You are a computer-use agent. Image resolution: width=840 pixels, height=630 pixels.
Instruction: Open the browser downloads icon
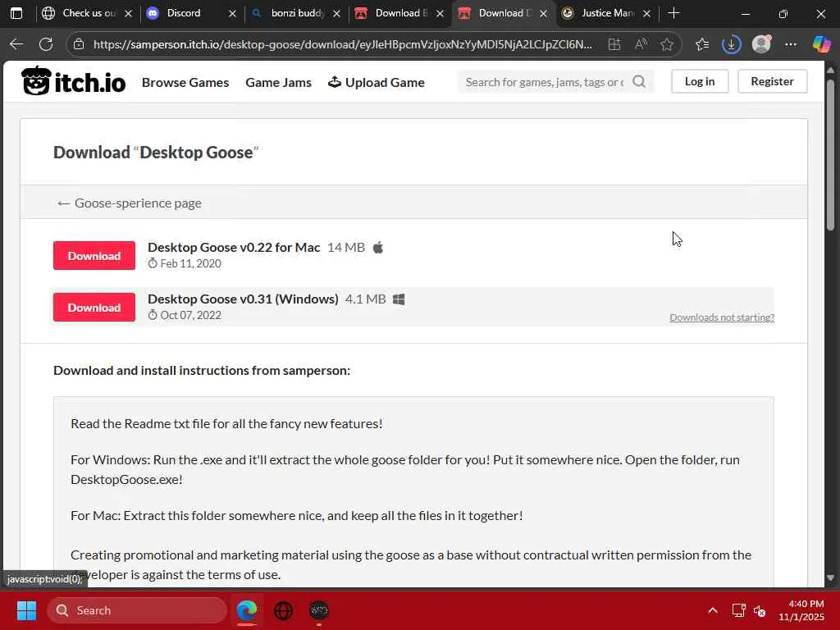pos(731,44)
